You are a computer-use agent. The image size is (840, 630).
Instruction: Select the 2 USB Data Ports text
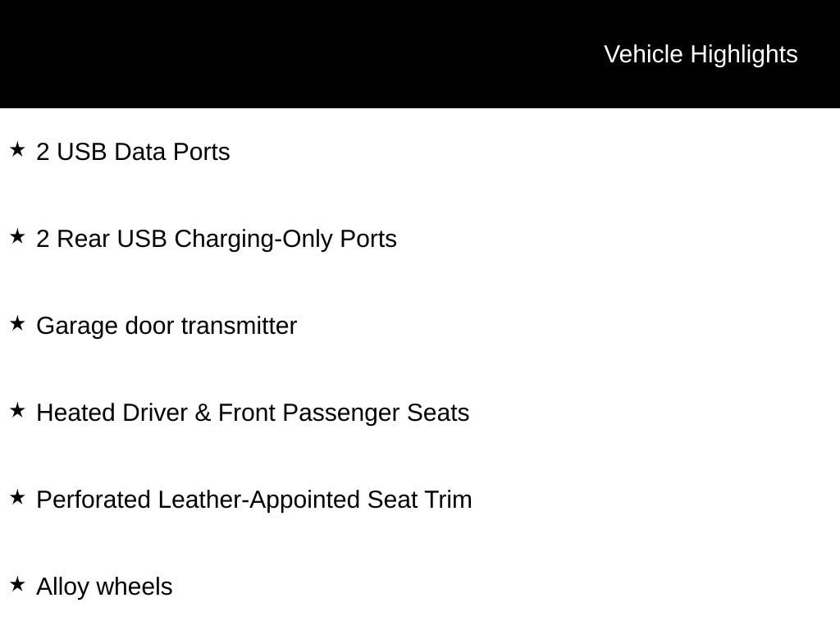pyautogui.click(x=133, y=153)
